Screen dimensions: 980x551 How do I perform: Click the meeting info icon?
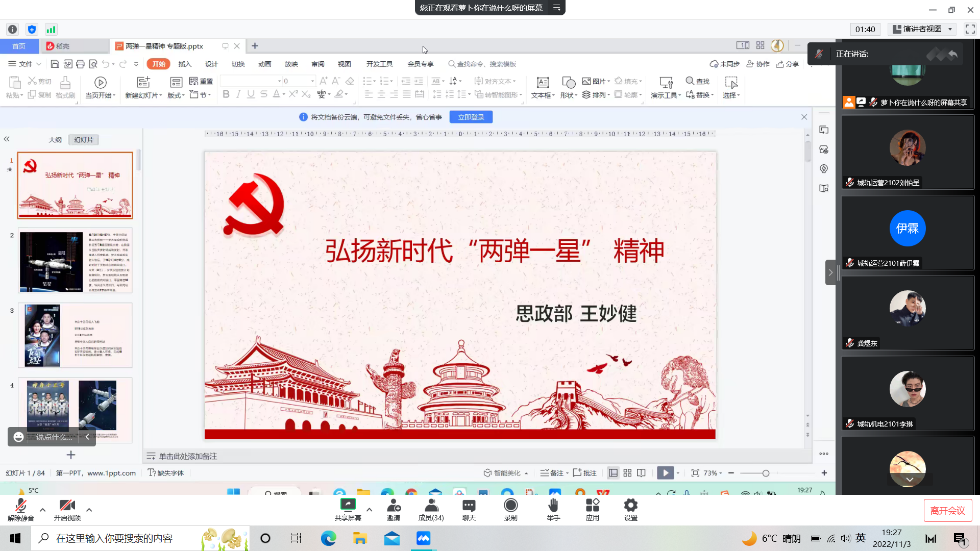(13, 30)
